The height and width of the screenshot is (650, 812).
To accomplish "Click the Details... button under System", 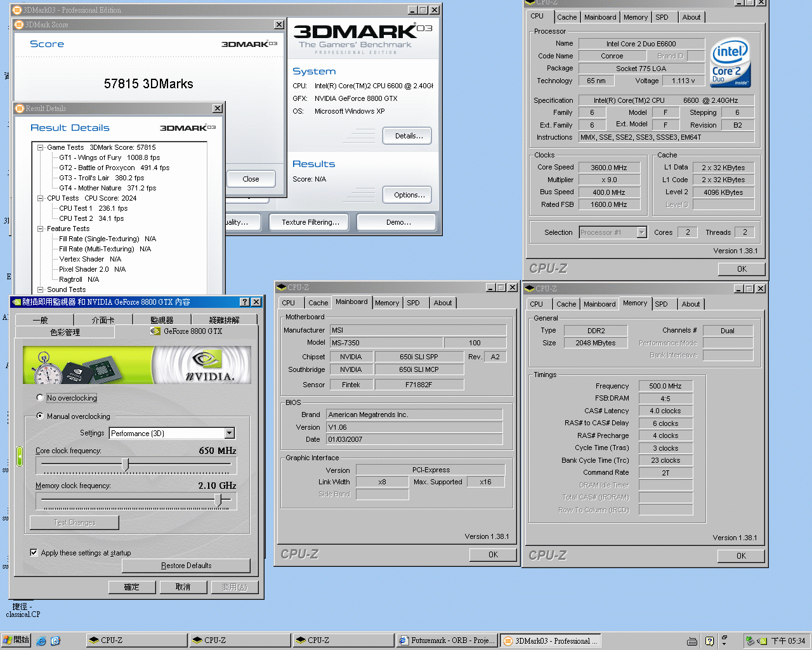I will (407, 136).
